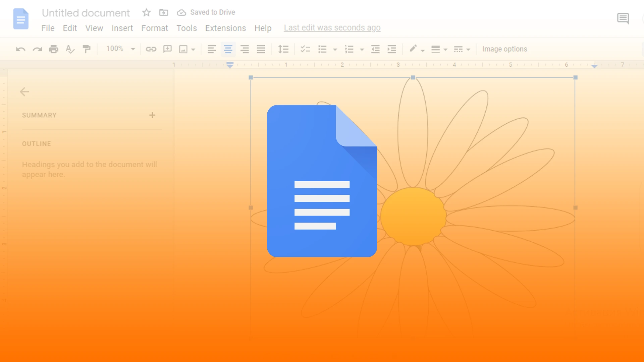Click Decrease indent icon
The image size is (644, 362).
[x=375, y=49]
